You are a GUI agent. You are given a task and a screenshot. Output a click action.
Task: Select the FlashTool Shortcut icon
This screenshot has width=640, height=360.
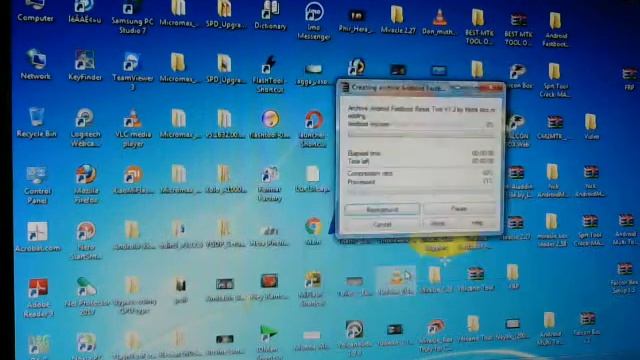click(x=270, y=73)
